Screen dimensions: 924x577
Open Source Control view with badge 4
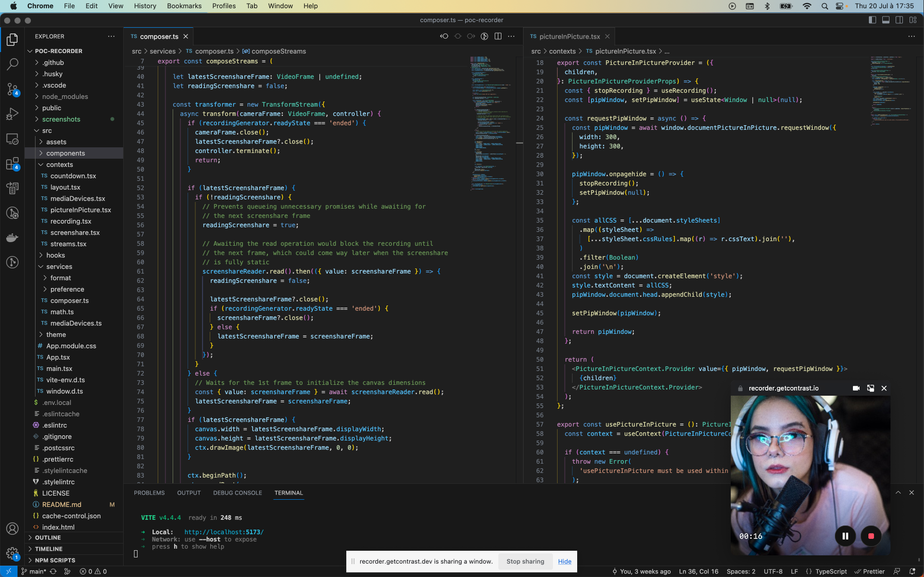point(12,89)
